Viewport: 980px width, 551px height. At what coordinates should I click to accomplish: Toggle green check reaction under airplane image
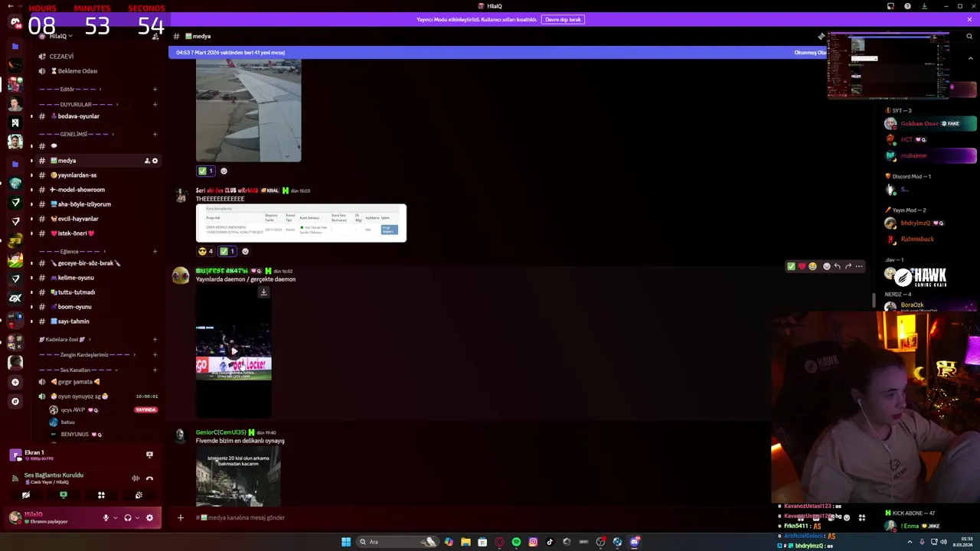click(206, 171)
